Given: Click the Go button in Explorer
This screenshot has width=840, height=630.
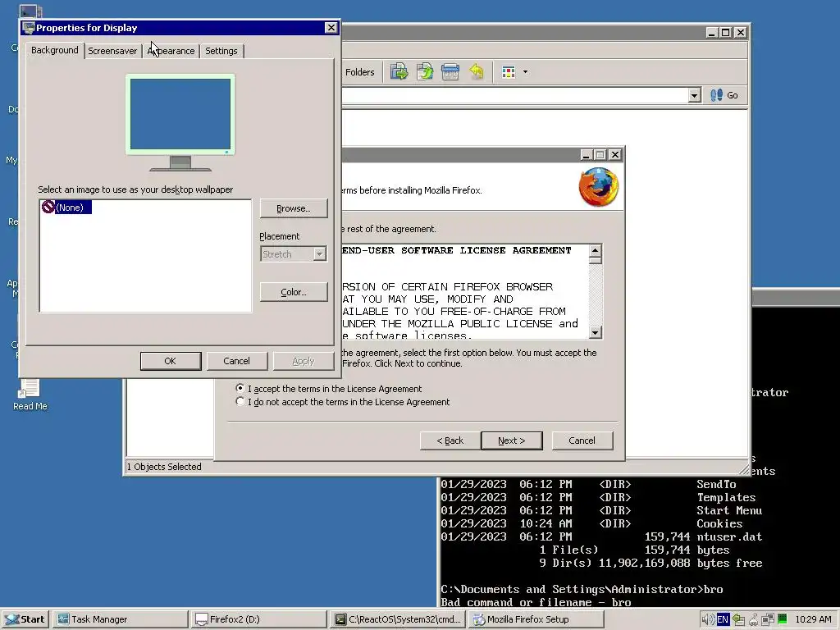Looking at the screenshot, I should click(724, 95).
